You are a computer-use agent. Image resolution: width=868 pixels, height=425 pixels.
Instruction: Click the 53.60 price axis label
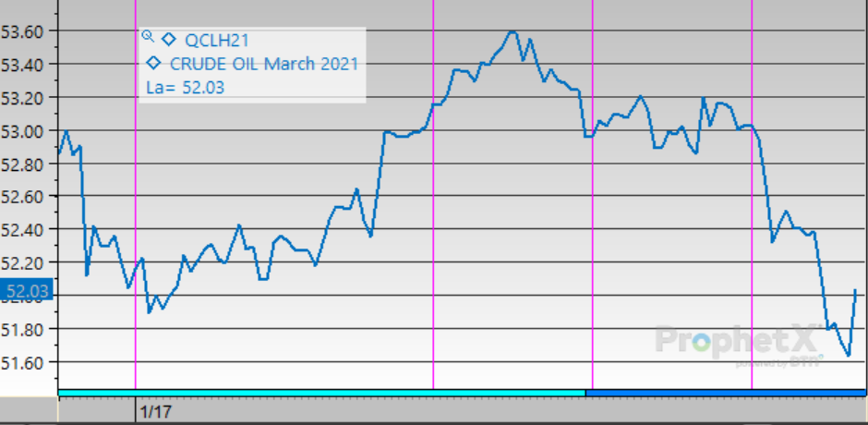pyautogui.click(x=23, y=31)
